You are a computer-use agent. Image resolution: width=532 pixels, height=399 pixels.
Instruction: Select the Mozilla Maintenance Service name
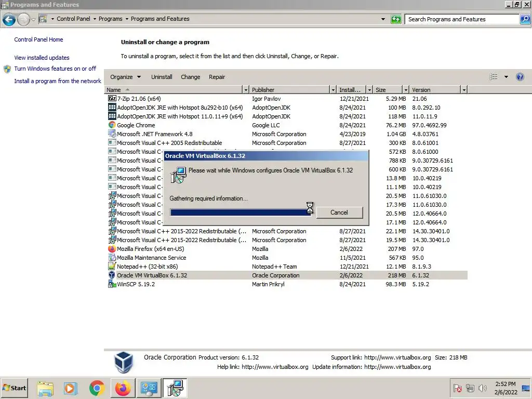point(151,258)
